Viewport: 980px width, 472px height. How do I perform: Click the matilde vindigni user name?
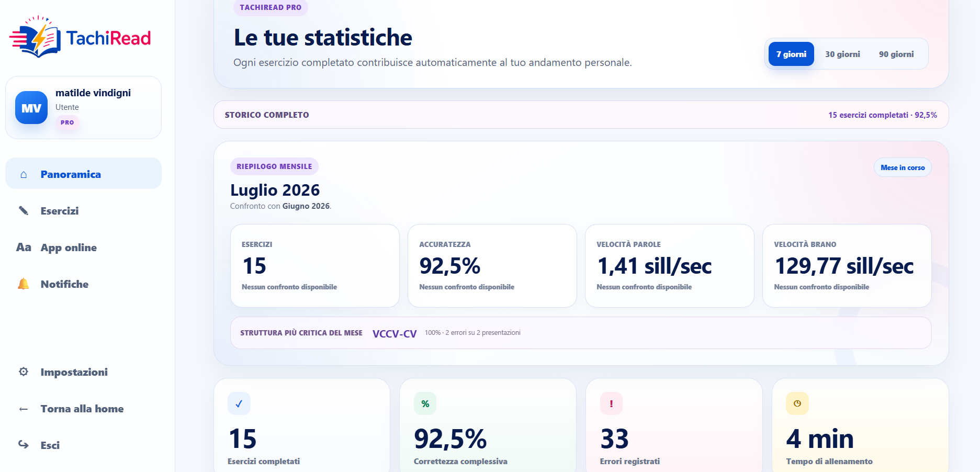pyautogui.click(x=93, y=93)
